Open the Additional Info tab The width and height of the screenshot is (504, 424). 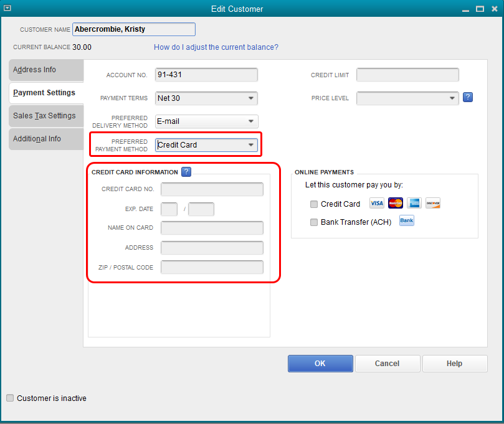coord(46,139)
